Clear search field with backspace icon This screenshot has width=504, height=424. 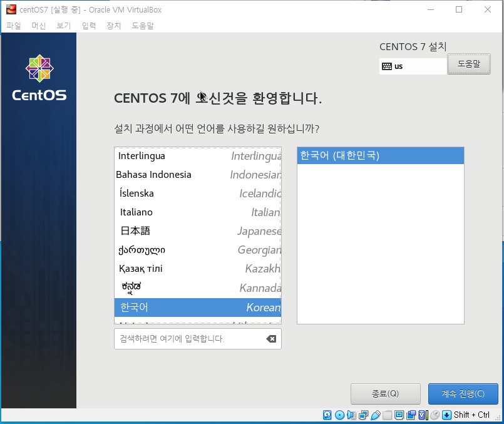[x=271, y=338]
